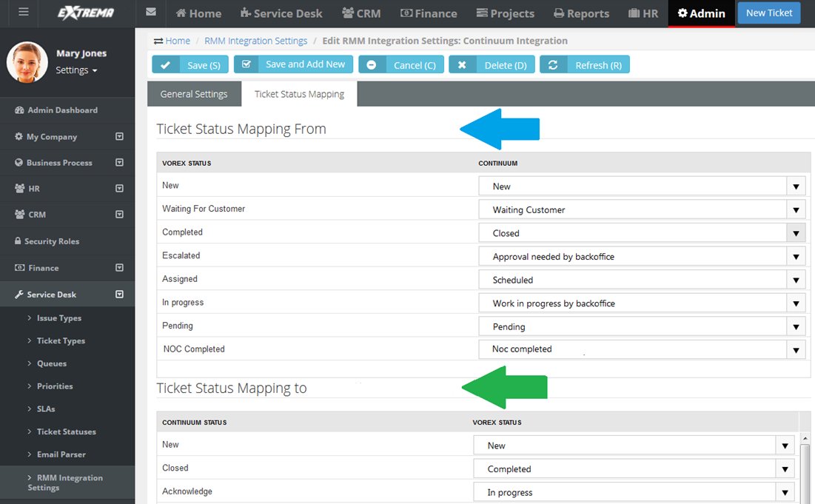
Task: Open Ticket Types submenu item
Action: [x=61, y=341]
